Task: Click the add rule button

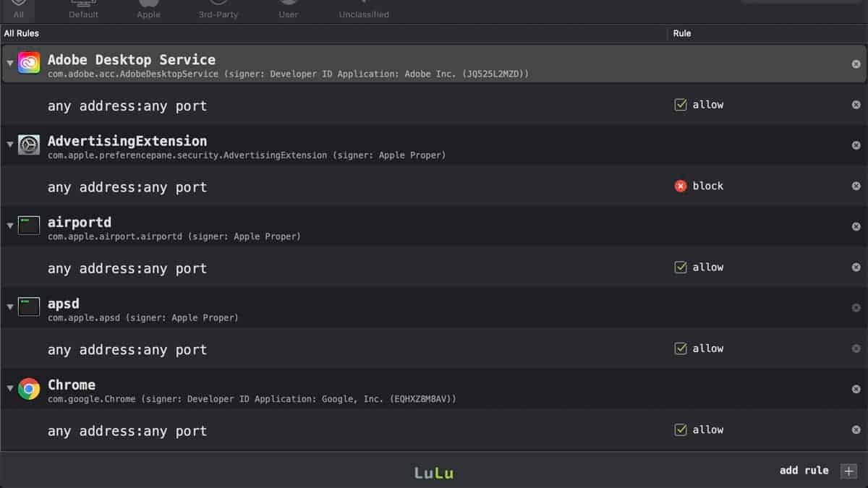Action: (x=804, y=470)
